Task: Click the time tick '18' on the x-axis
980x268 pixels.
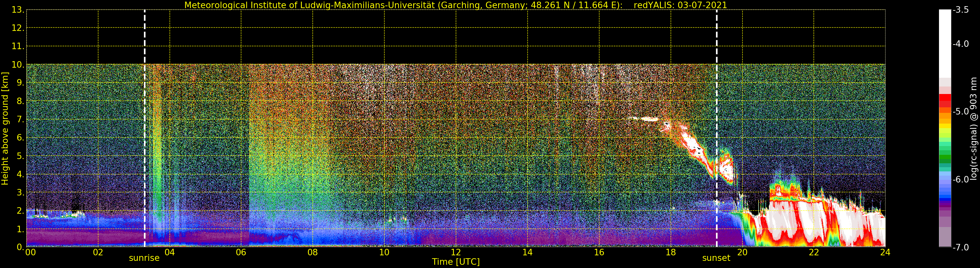Action: pyautogui.click(x=670, y=252)
